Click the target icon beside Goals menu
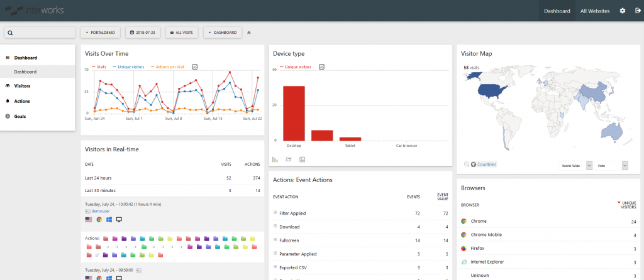This screenshot has height=280, width=644. point(8,116)
